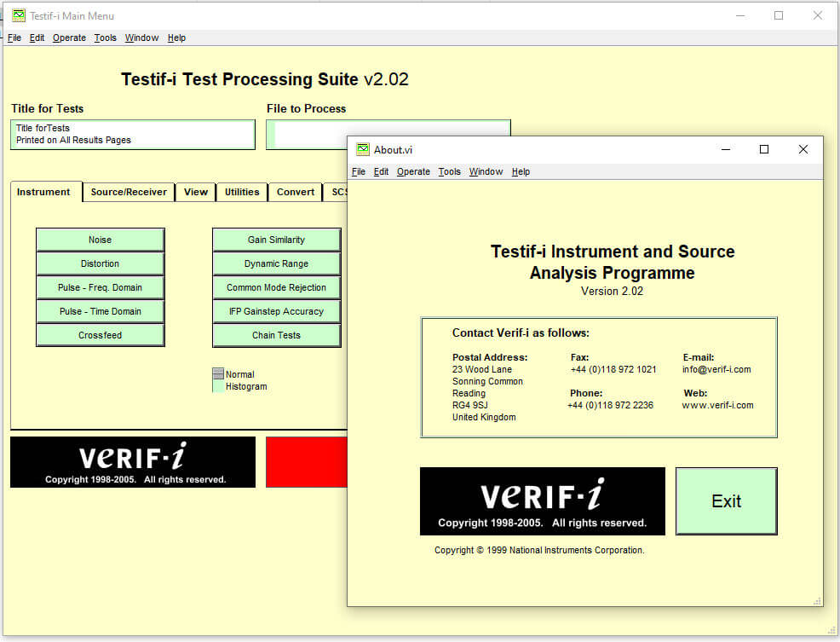The image size is (840, 642).
Task: Select Common Mode Rejection test
Action: (276, 287)
